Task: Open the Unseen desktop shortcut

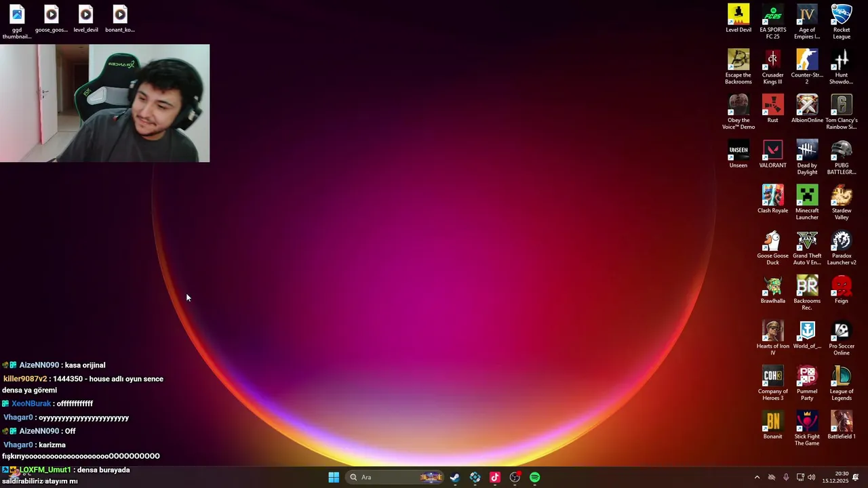Action: (738, 154)
